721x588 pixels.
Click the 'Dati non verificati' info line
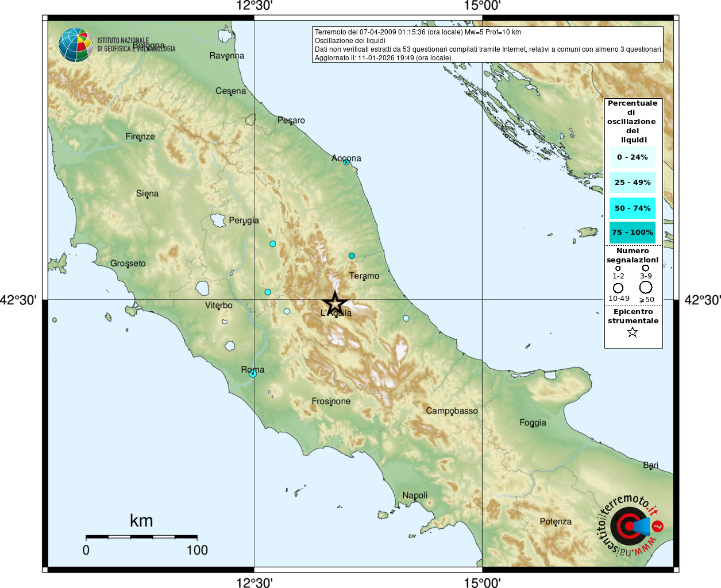coord(488,49)
